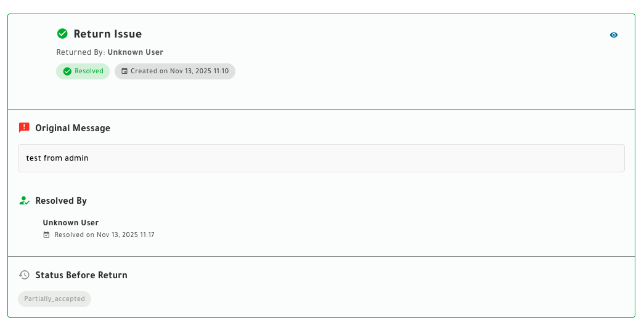This screenshot has height=325, width=644.
Task: Click the Resolved By heading
Action: point(61,201)
